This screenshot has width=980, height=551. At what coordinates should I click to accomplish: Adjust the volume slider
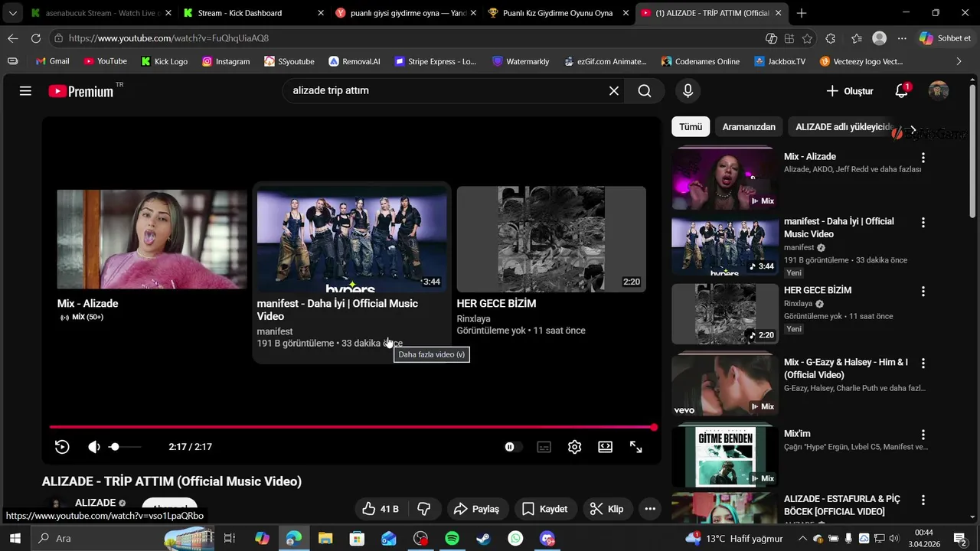[125, 447]
